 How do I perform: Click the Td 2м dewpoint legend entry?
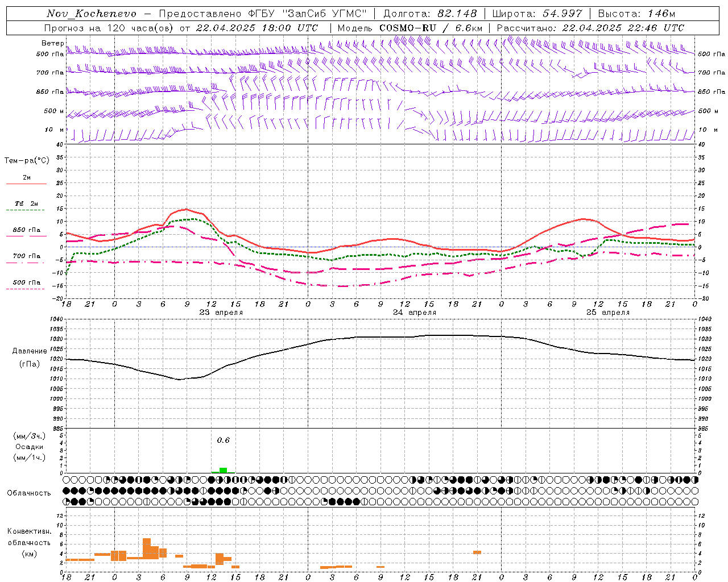(27, 203)
